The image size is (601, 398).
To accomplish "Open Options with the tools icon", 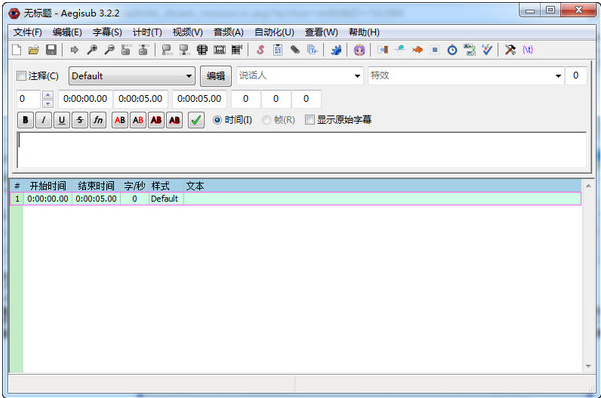I will [x=510, y=49].
